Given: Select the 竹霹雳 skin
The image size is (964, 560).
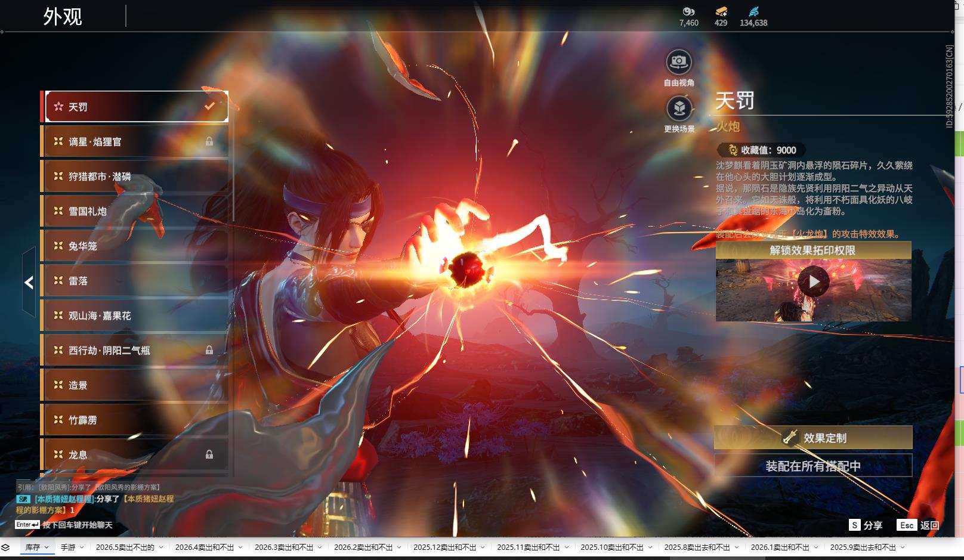Looking at the screenshot, I should [x=135, y=420].
